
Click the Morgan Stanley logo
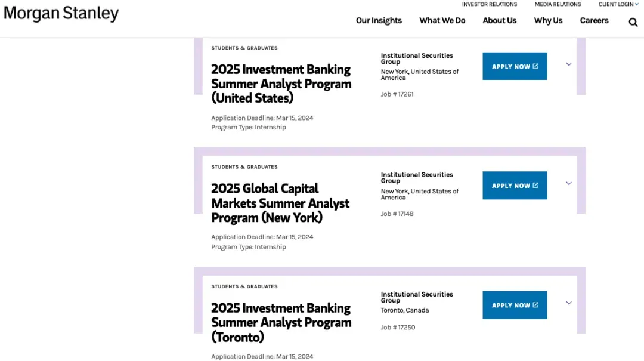[x=61, y=13]
